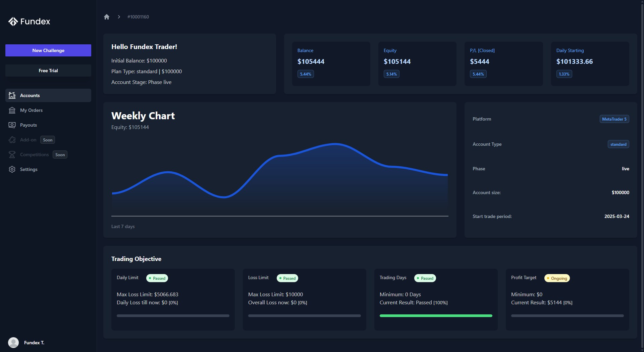The image size is (644, 352).
Task: Click the Fundex T. profile avatar
Action: [x=13, y=343]
